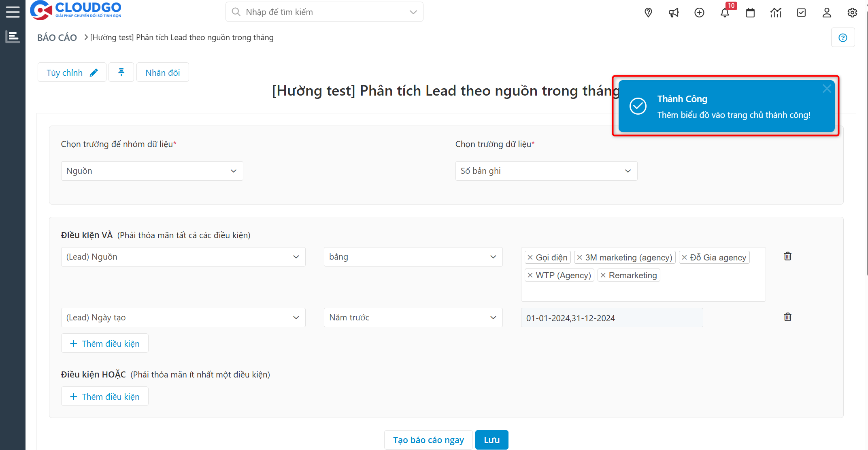Click the location pin icon in the header

tap(648, 13)
